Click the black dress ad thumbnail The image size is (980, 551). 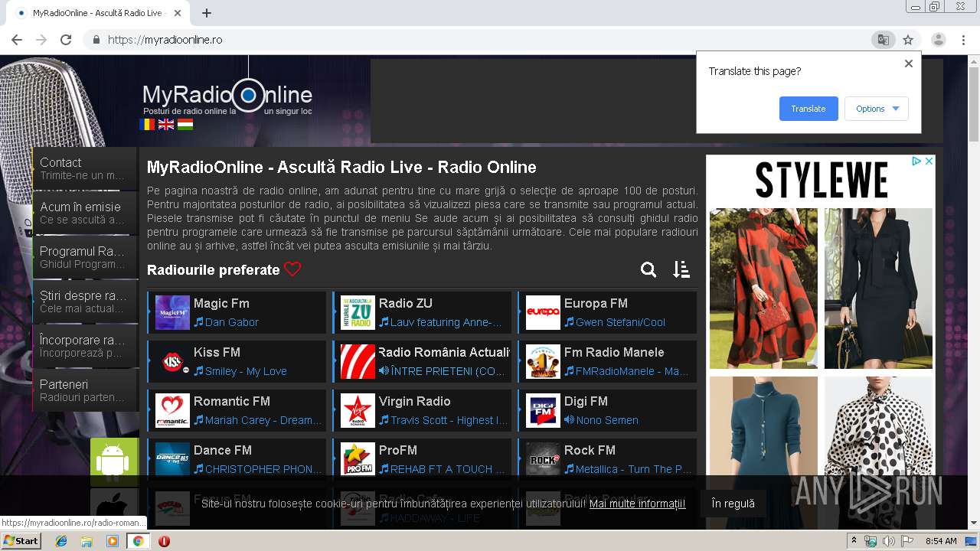click(x=878, y=288)
